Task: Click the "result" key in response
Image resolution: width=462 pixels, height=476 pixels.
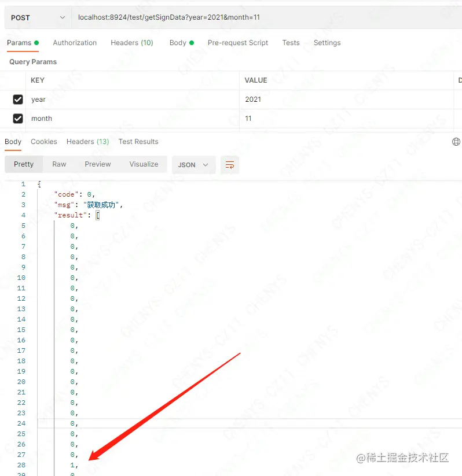Action: (71, 215)
